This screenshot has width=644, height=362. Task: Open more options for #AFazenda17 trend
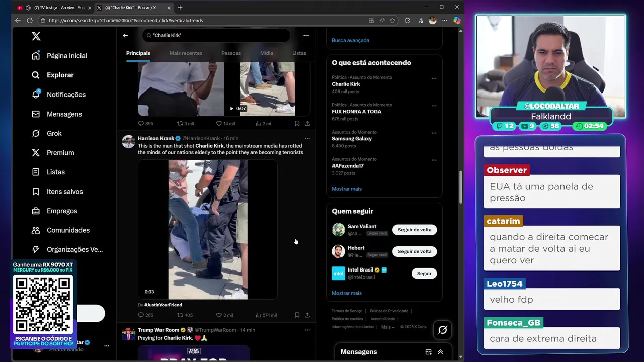434,160
